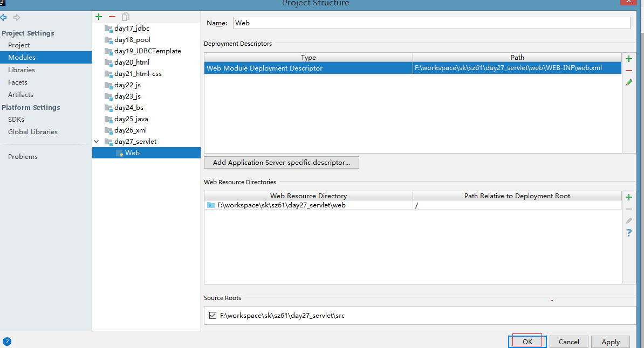Open help for web resource directories
The image size is (644, 348).
point(628,233)
